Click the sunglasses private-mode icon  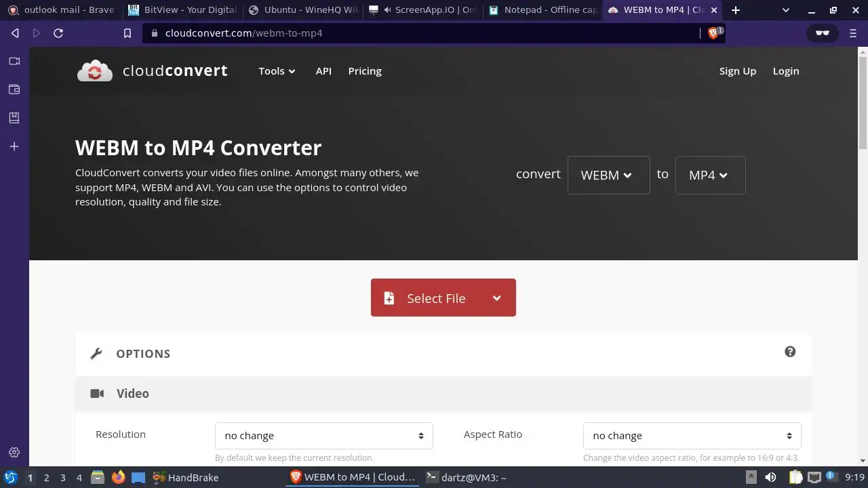(x=822, y=33)
